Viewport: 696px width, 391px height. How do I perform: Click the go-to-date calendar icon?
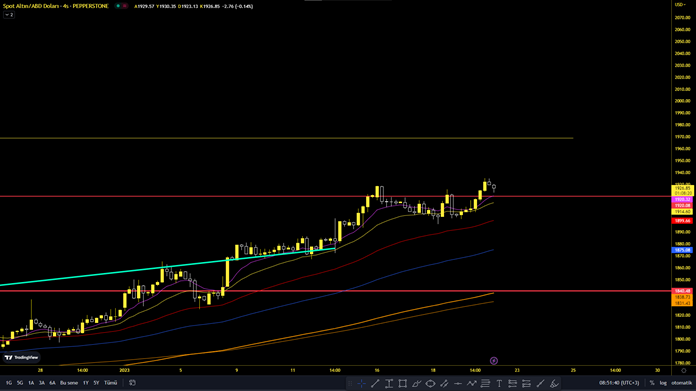tap(132, 383)
